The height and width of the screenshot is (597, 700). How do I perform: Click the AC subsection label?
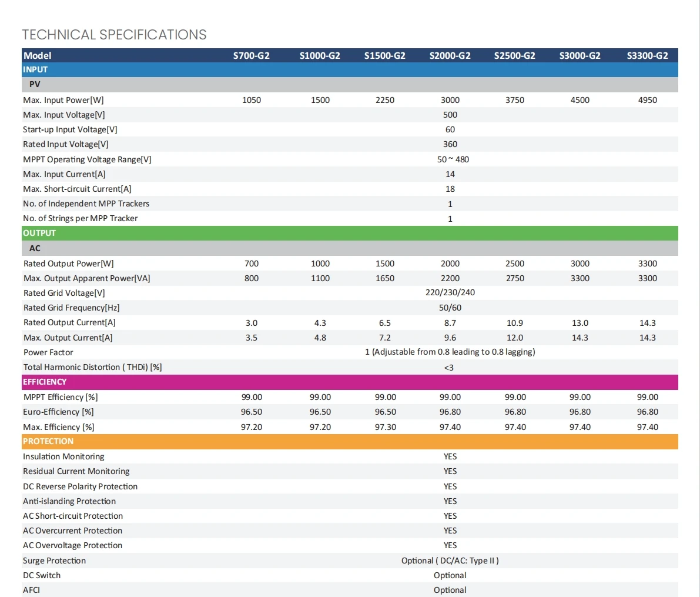click(x=35, y=248)
